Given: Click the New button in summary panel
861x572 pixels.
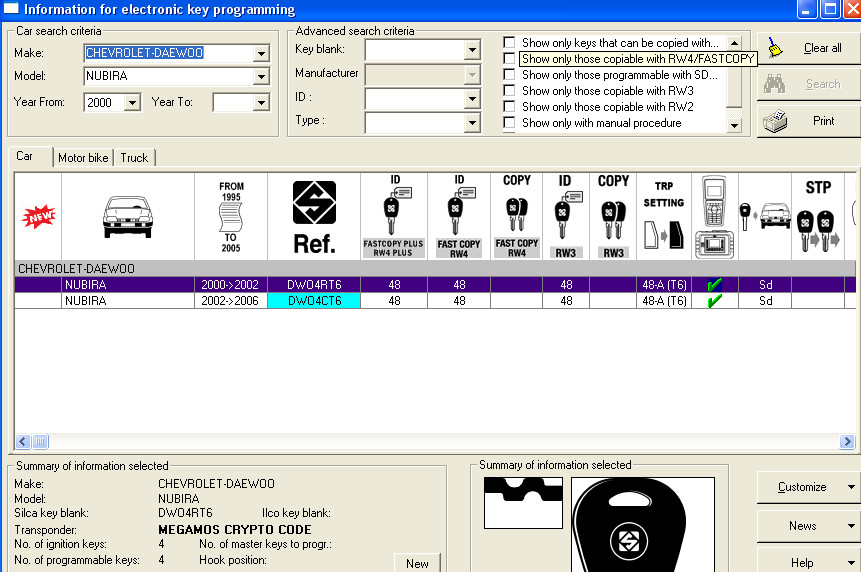Looking at the screenshot, I should click(417, 563).
